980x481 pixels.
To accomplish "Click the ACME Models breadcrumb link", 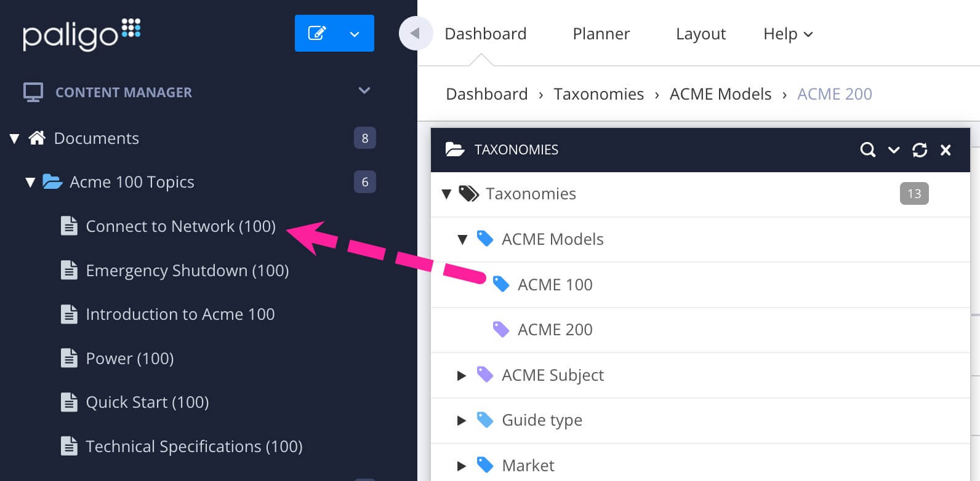I will point(720,94).
